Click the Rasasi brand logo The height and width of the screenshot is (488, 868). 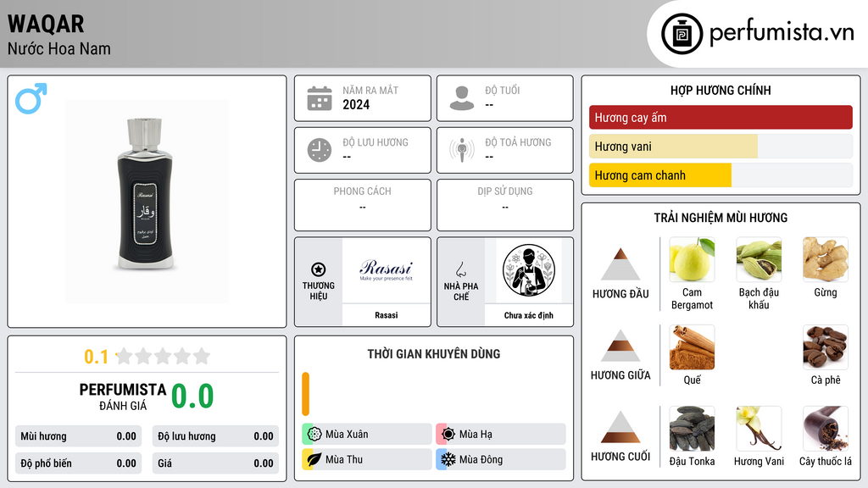(387, 270)
